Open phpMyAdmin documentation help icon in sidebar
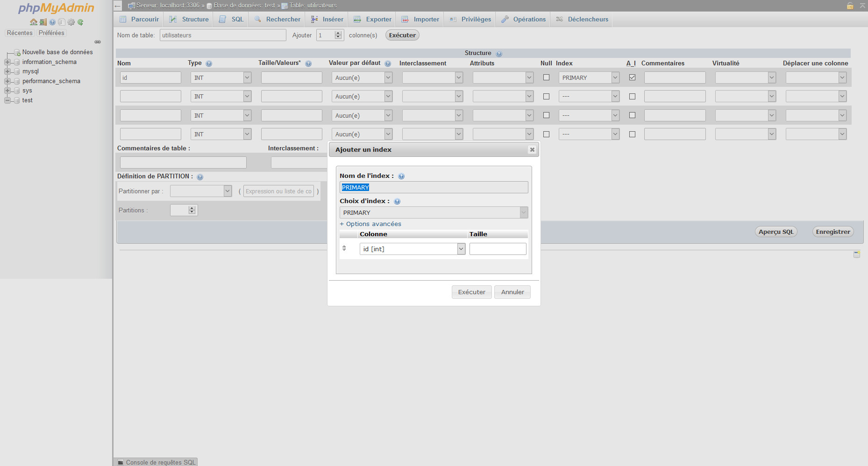Image resolution: width=868 pixels, height=466 pixels. [x=52, y=22]
